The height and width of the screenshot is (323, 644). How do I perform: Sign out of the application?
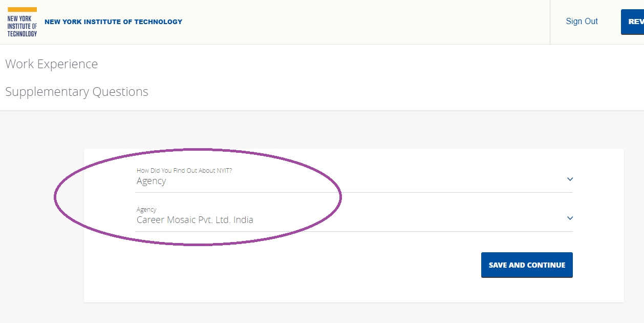tap(582, 22)
